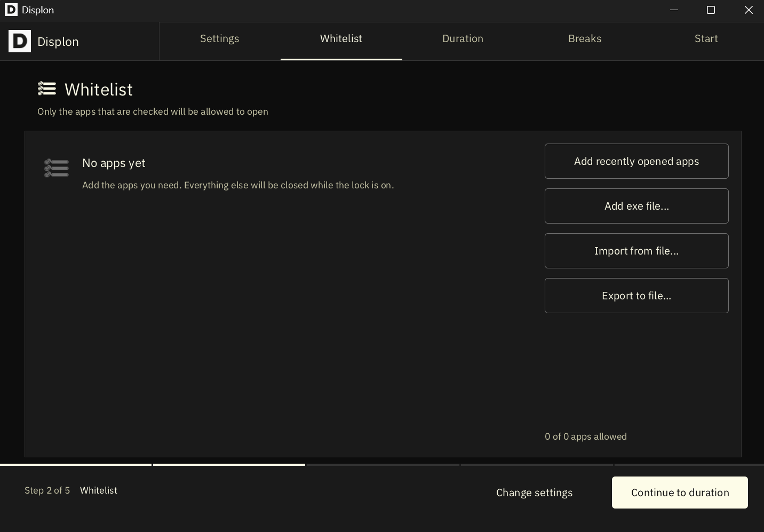Click the Whitelist label in footer
The height and width of the screenshot is (532, 764).
(x=99, y=490)
